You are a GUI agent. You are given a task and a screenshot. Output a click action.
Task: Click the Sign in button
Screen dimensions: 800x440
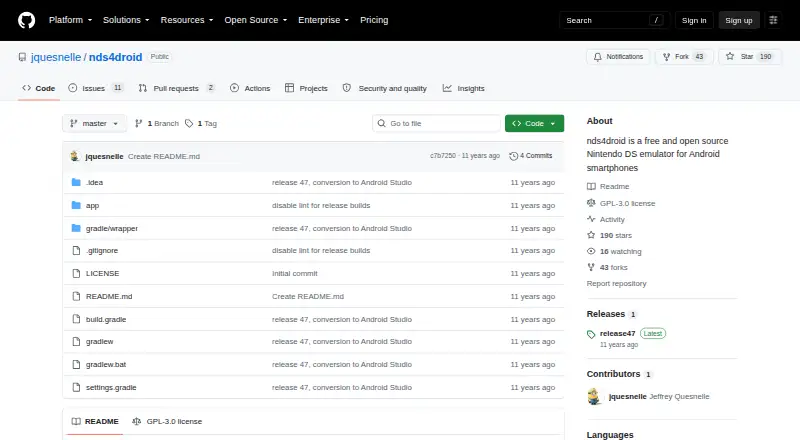pyautogui.click(x=694, y=20)
